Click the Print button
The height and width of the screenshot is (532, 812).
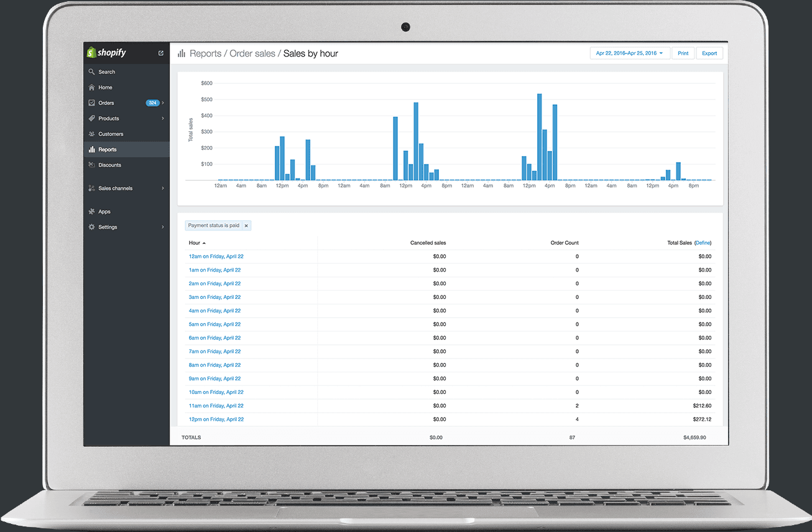(683, 53)
